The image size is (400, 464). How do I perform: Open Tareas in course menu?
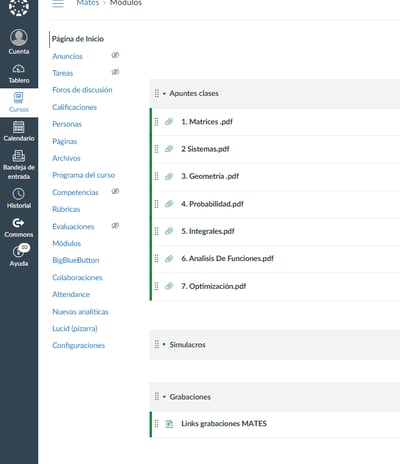63,73
